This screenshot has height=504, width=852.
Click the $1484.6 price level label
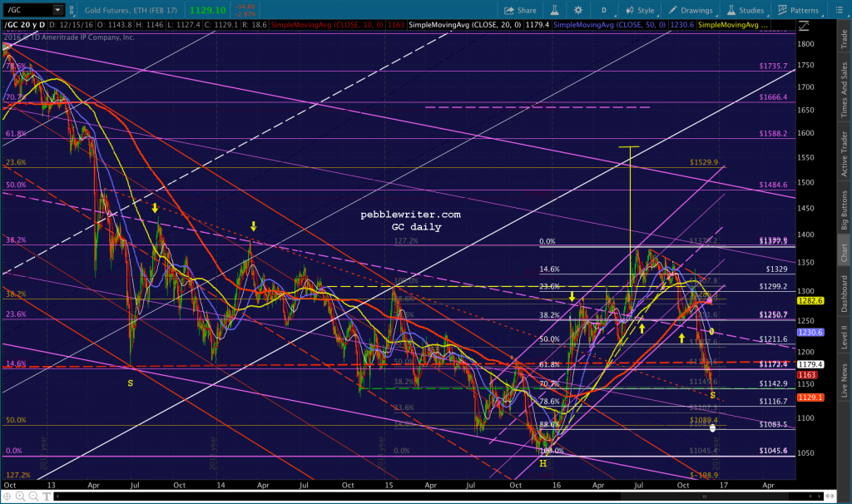tap(773, 185)
